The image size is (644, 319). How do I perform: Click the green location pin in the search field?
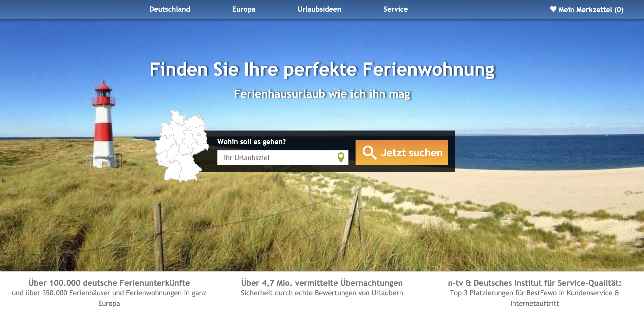tap(341, 157)
